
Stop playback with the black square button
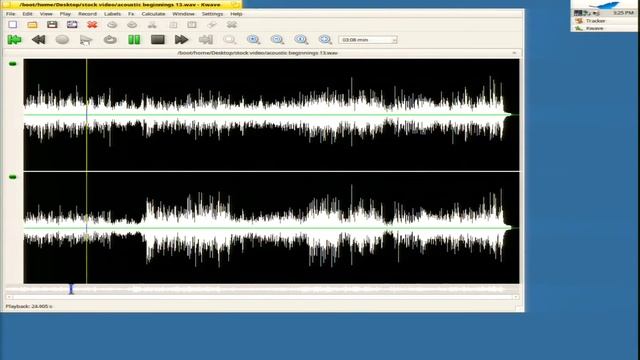(158, 40)
